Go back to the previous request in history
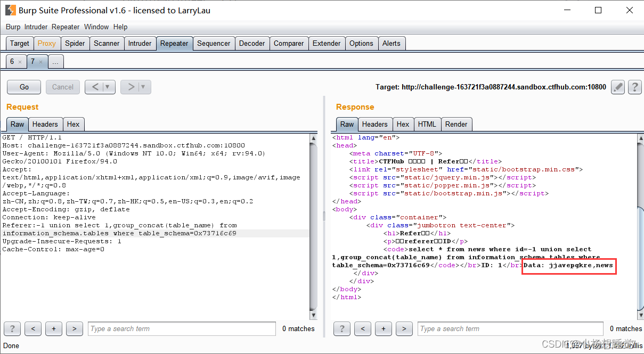Screen dimensions: 644x354 [x=94, y=87]
